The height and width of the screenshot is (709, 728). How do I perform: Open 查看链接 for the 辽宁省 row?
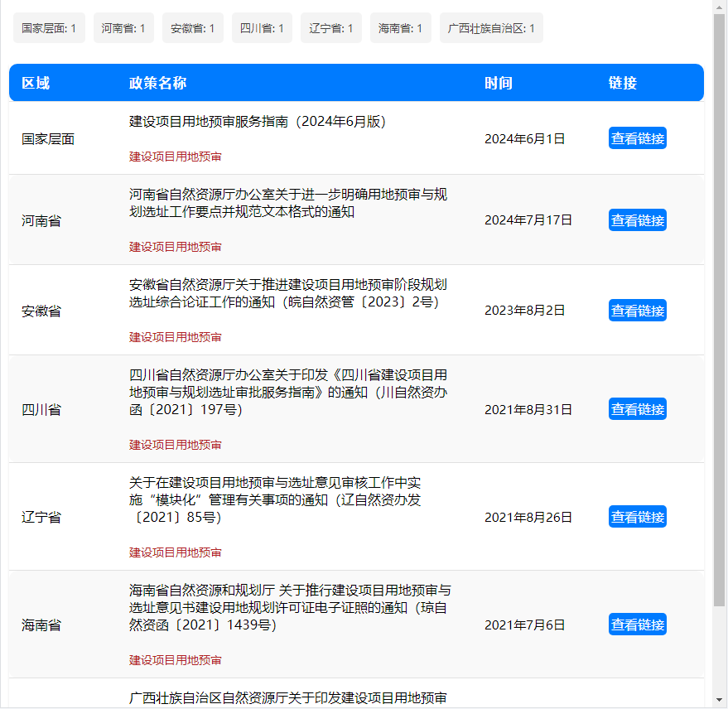coord(638,517)
